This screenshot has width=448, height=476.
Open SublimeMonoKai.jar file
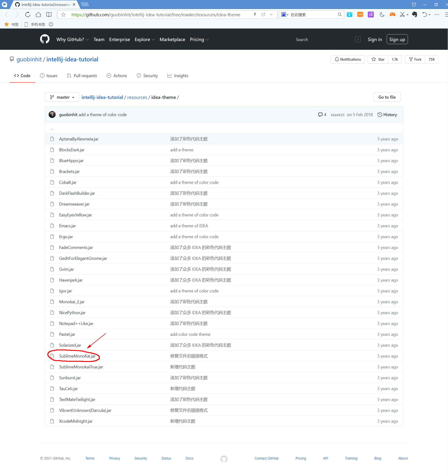click(x=77, y=356)
